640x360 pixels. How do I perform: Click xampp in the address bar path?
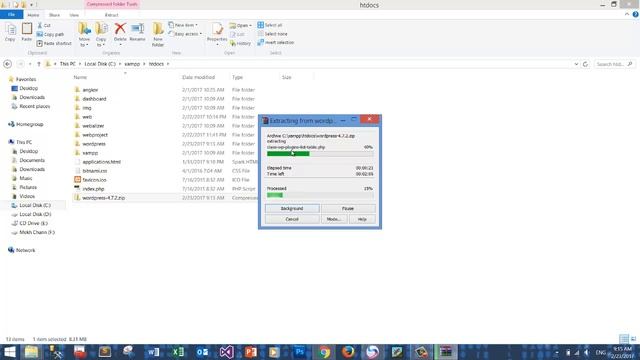[x=132, y=64]
